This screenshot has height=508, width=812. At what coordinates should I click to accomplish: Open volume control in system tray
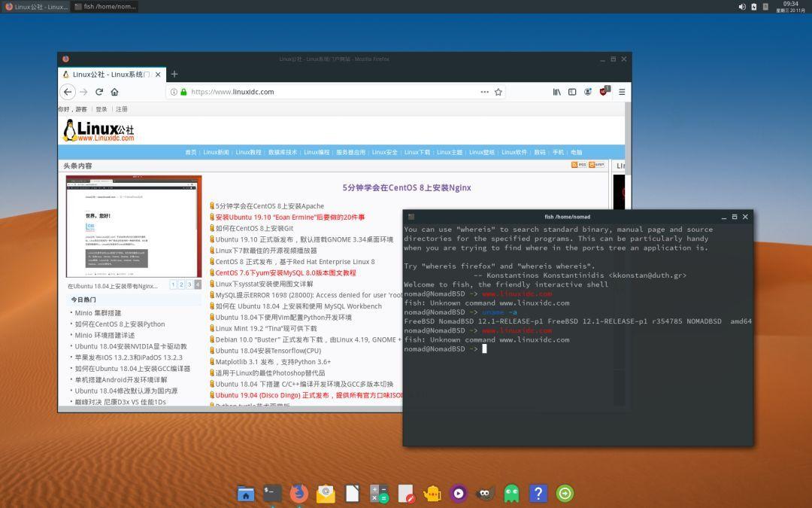click(741, 7)
